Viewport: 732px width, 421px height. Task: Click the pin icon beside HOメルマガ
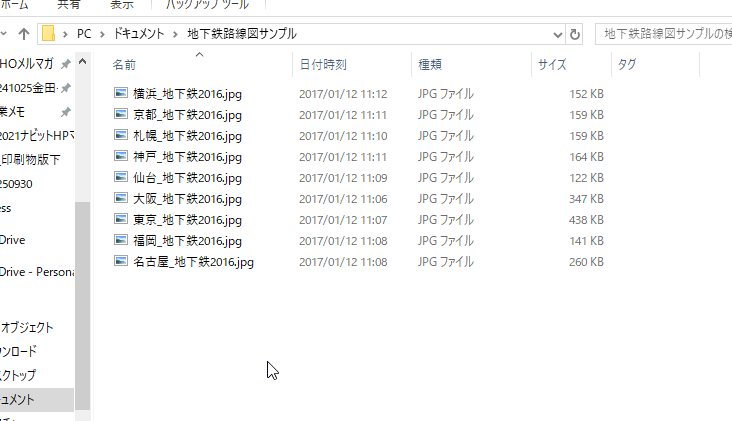click(66, 63)
